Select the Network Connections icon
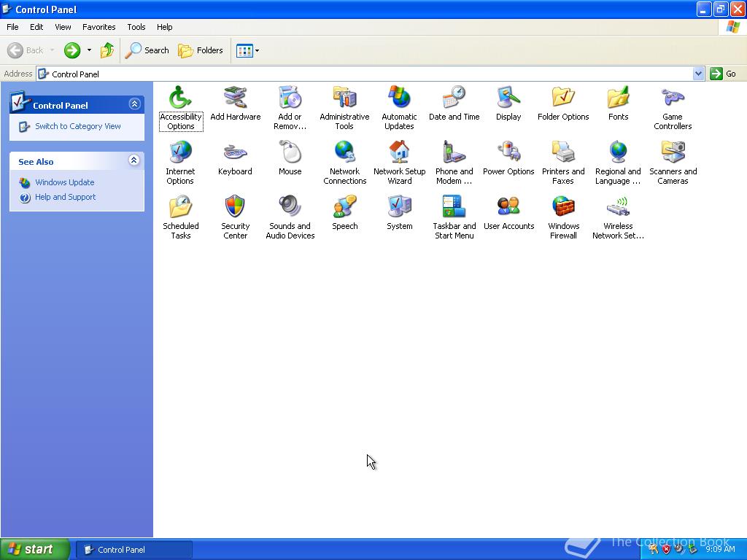 [344, 152]
